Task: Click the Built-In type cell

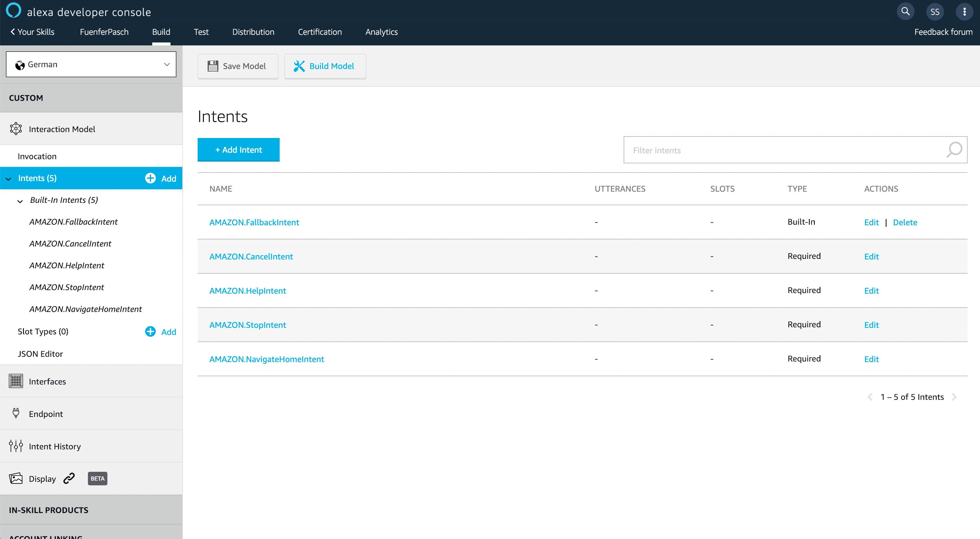Action: click(801, 222)
